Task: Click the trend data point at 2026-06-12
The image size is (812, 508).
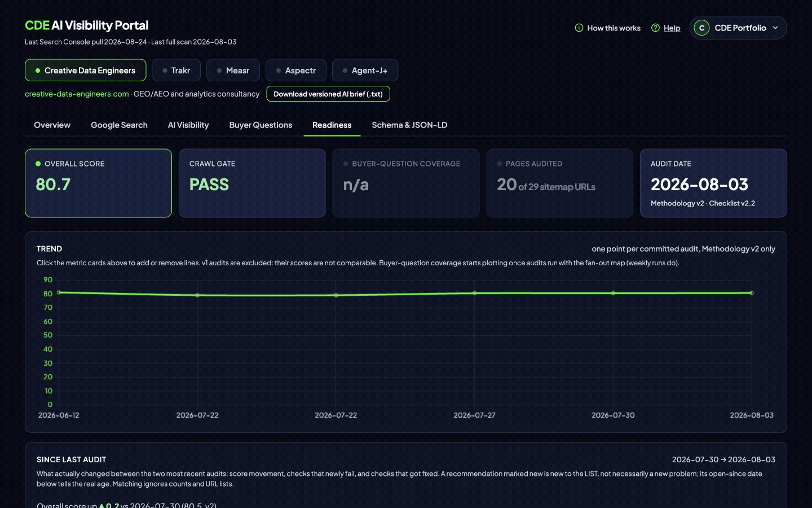Action: coord(59,292)
